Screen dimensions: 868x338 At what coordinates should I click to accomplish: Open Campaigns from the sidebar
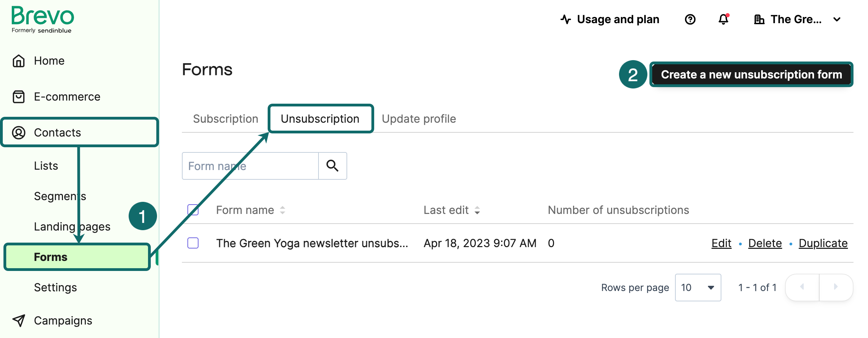(x=63, y=320)
